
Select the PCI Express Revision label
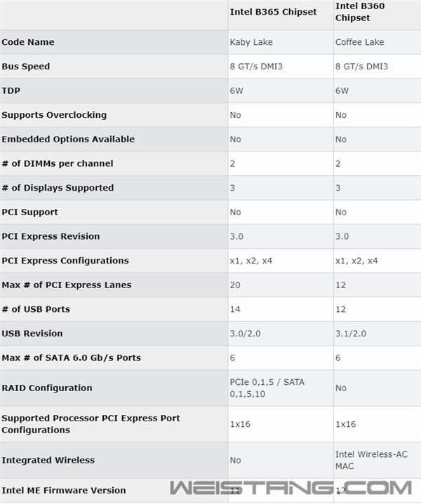51,236
